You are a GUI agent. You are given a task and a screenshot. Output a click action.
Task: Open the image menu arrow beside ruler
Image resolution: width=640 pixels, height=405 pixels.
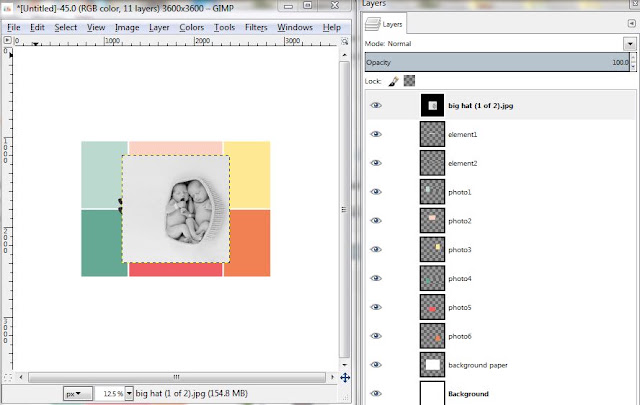7,40
